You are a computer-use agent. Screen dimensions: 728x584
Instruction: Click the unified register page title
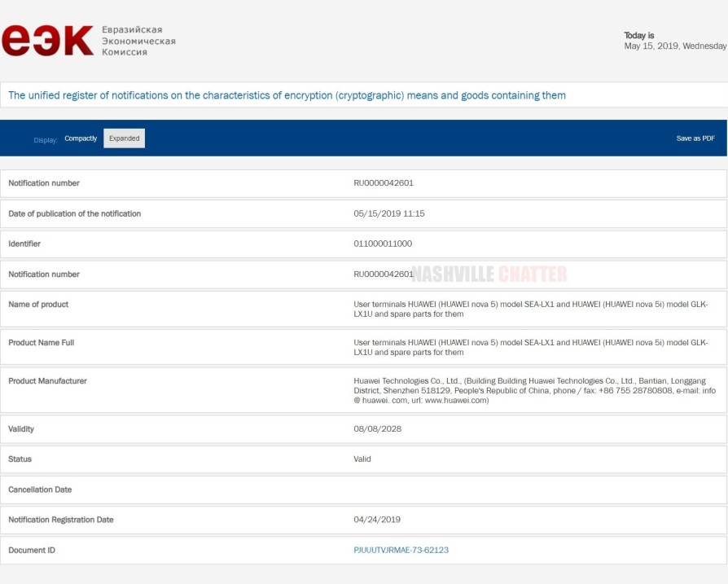pyautogui.click(x=287, y=95)
